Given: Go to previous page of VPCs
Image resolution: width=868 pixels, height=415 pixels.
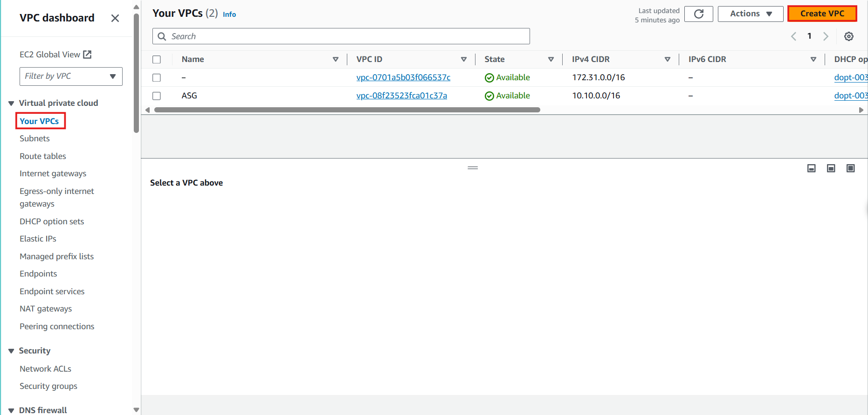Looking at the screenshot, I should click(793, 36).
